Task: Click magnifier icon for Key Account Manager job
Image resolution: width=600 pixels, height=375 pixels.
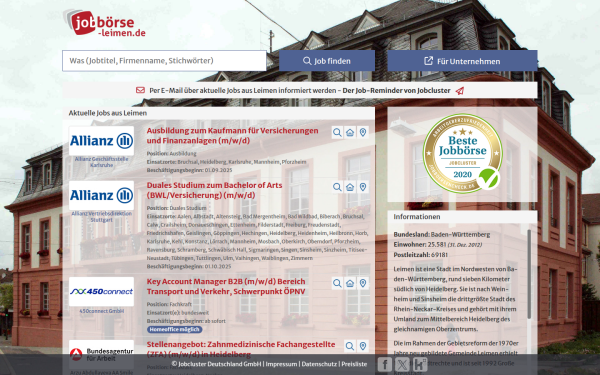Action: [x=337, y=283]
